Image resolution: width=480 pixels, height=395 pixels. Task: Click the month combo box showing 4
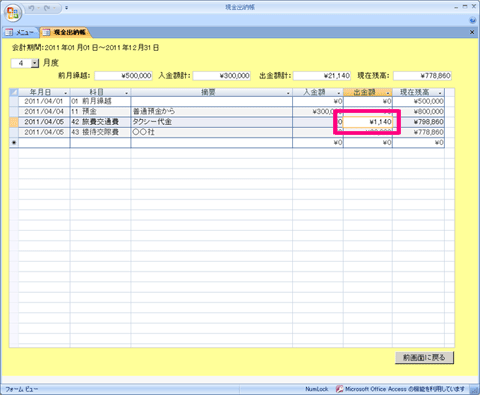(21, 63)
